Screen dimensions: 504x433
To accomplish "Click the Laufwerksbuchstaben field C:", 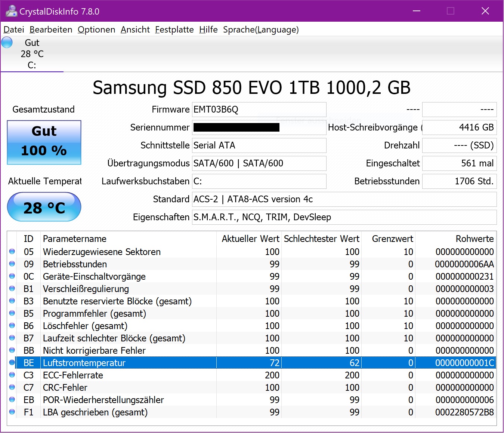I will coord(259,181).
